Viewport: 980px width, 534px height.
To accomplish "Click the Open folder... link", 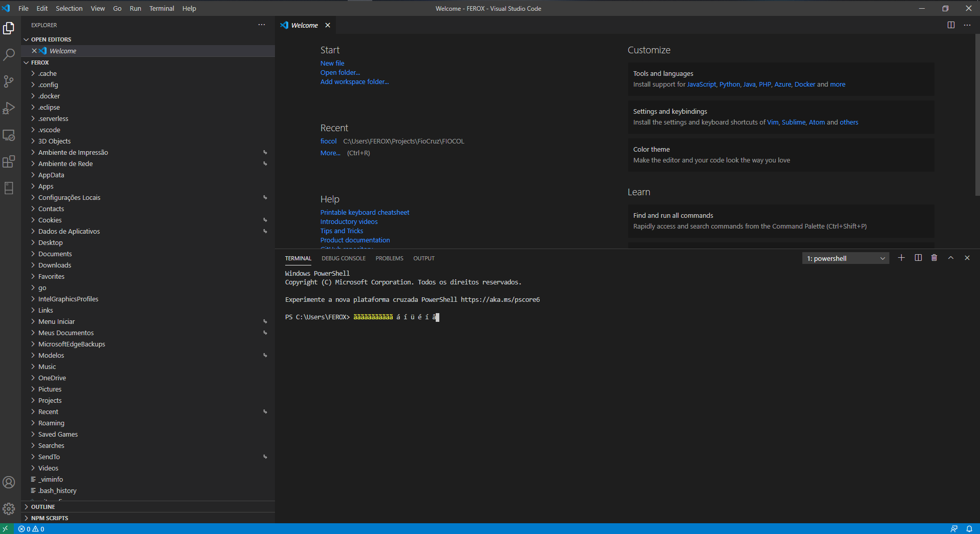I will point(340,72).
